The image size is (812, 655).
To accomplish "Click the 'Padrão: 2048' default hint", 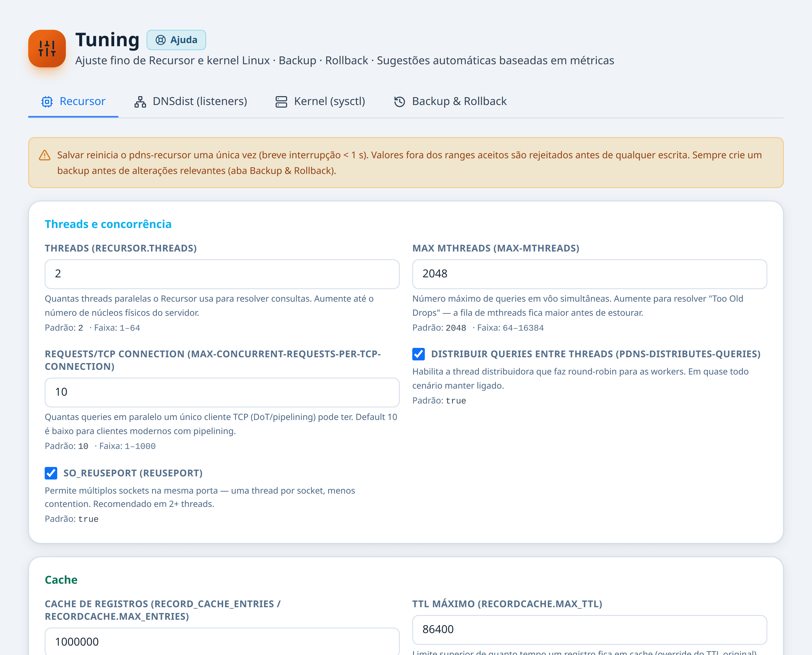I will [439, 328].
